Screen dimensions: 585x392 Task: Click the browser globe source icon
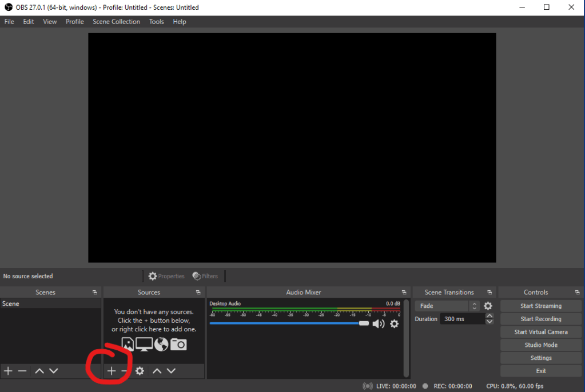pyautogui.click(x=161, y=344)
